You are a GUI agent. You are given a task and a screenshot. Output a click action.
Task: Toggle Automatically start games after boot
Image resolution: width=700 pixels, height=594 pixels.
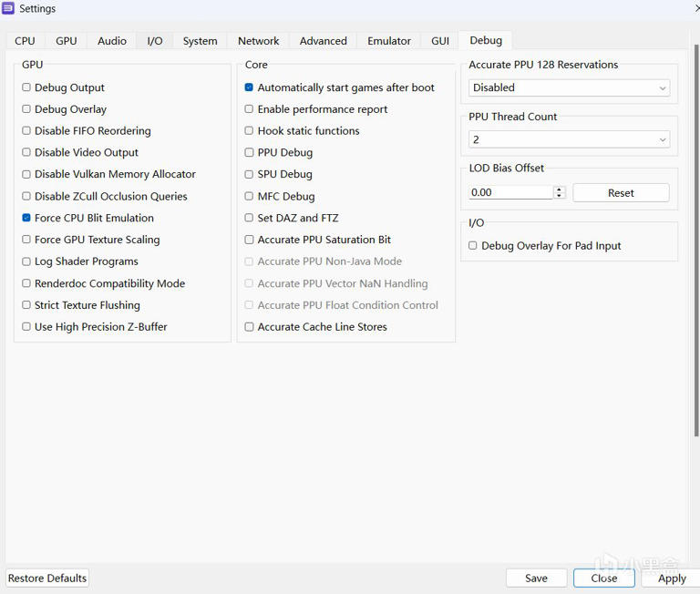249,87
